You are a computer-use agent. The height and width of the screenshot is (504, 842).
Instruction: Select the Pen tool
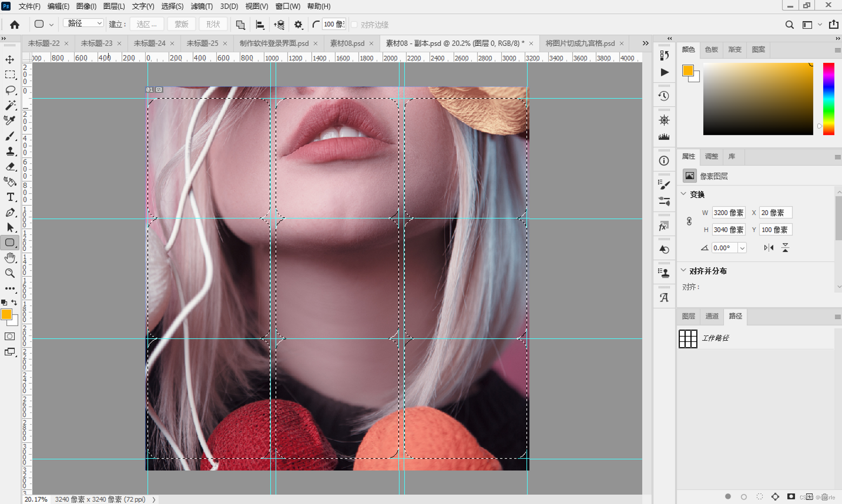10,212
